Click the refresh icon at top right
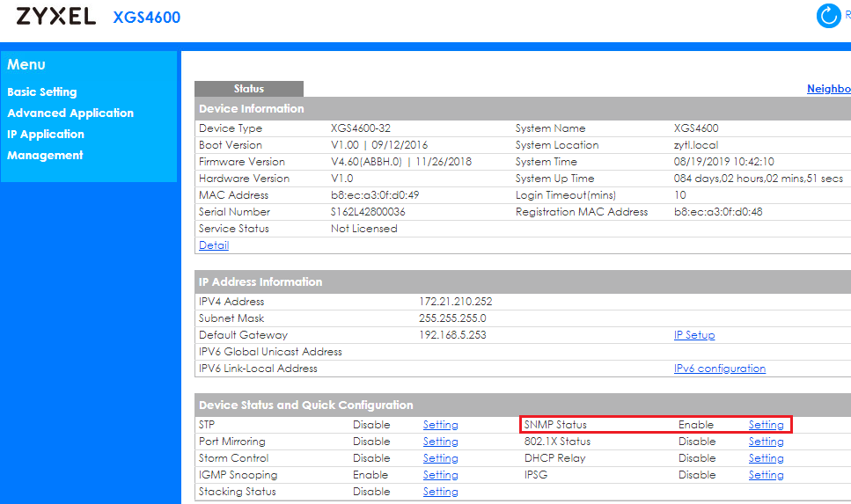This screenshot has height=504, width=851. pyautogui.click(x=829, y=16)
